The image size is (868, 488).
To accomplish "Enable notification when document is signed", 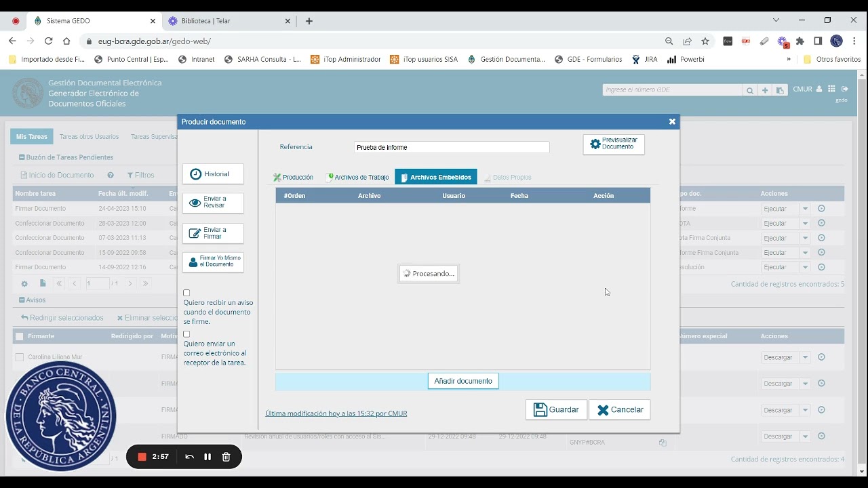I will click(x=186, y=293).
